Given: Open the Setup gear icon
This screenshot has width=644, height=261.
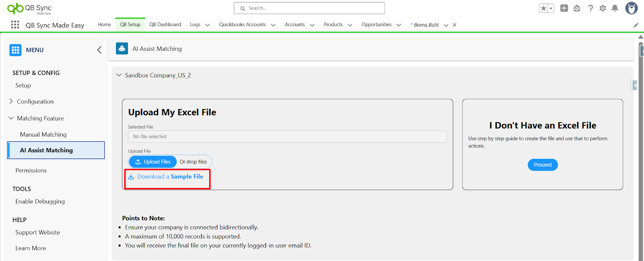Looking at the screenshot, I should point(603,8).
